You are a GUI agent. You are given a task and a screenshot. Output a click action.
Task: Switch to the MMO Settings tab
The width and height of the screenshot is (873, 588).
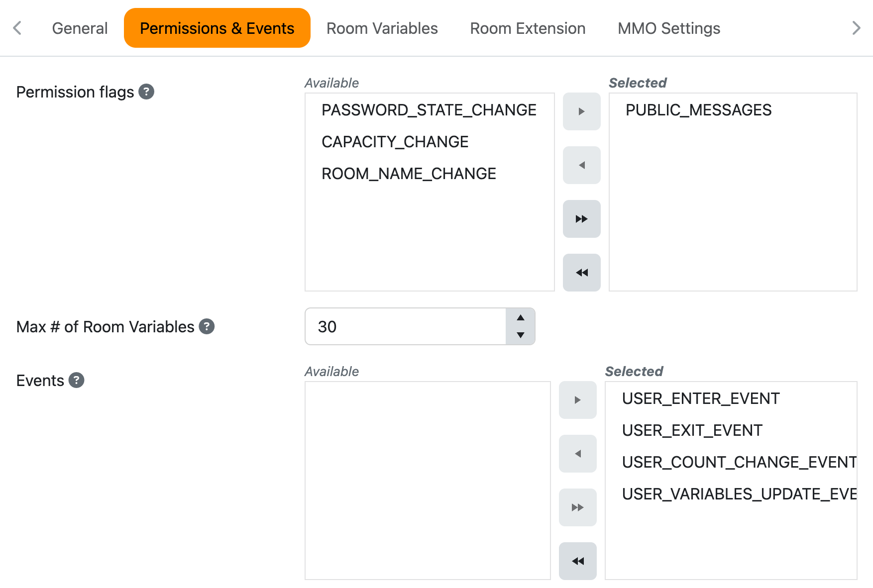668,28
